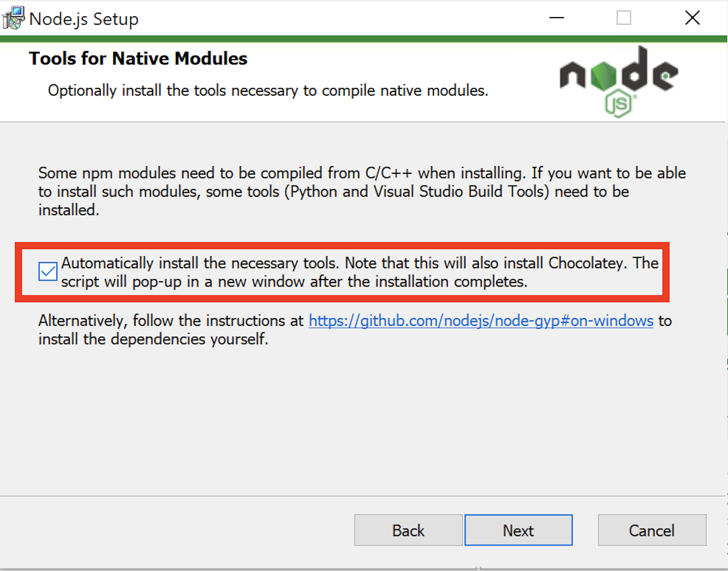
Task: Click the Tools for Native Modules heading
Action: [138, 58]
